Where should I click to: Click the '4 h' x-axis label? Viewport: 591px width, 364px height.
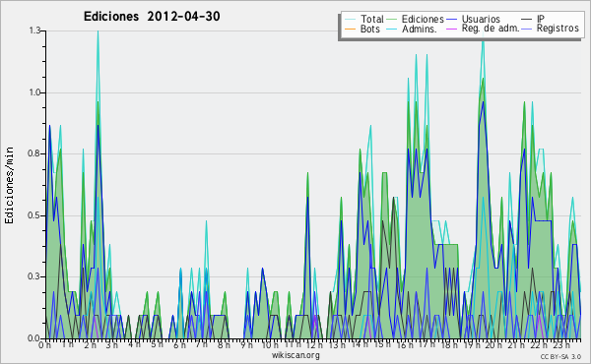[134, 344]
